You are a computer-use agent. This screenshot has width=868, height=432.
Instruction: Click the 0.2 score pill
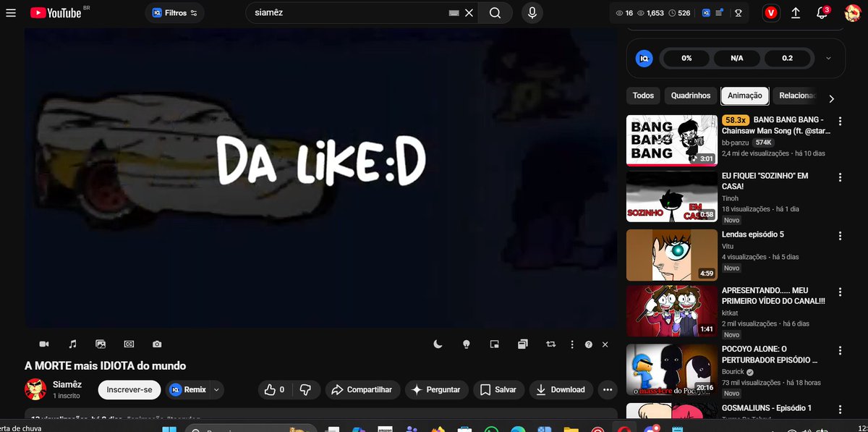(788, 59)
